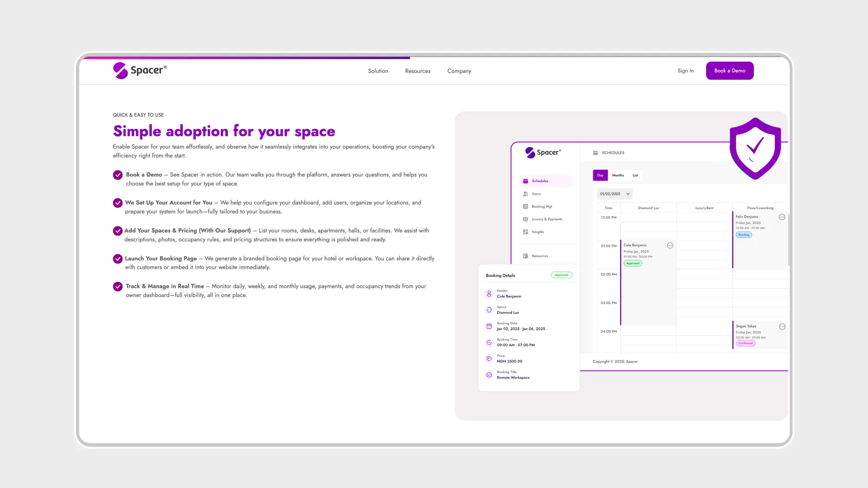Click the checkmark beside Book a Demo
Image resolution: width=868 pixels, height=488 pixels.
pos(118,175)
